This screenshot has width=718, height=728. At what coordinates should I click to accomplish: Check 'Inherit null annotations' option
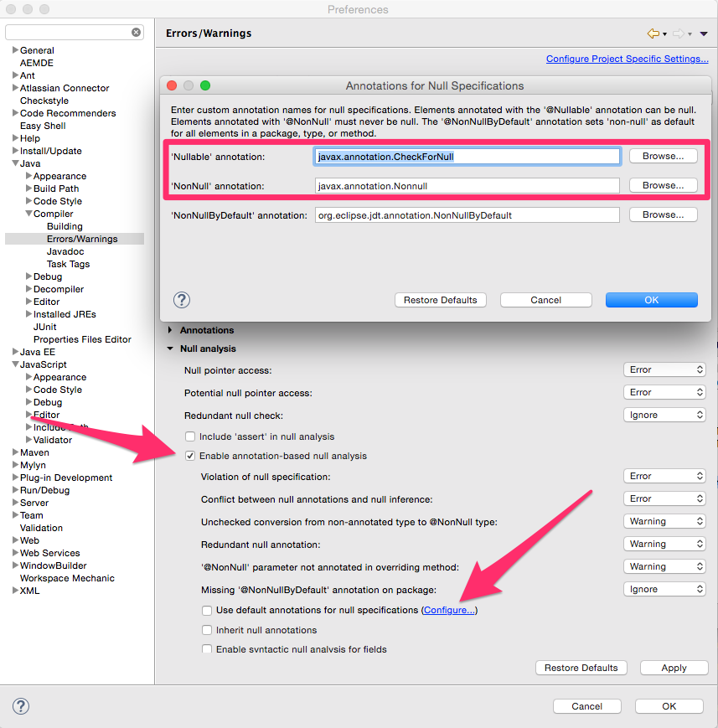(x=207, y=630)
